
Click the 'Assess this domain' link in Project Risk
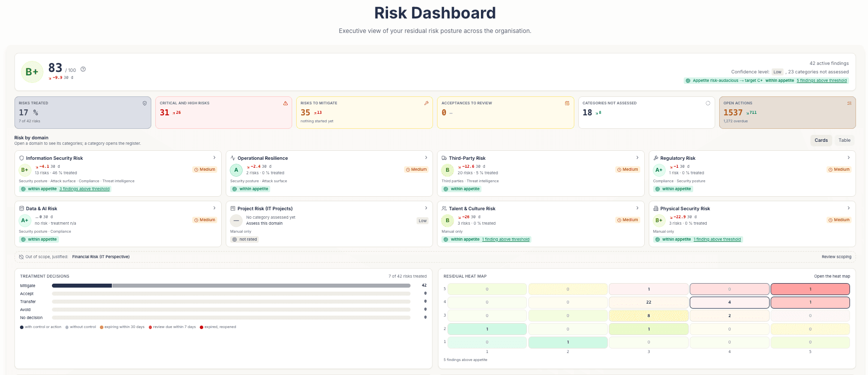tap(264, 224)
